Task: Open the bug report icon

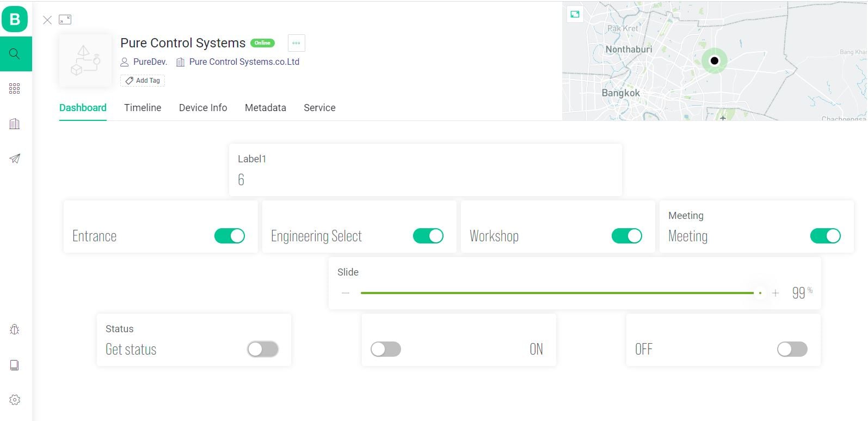Action: click(15, 330)
